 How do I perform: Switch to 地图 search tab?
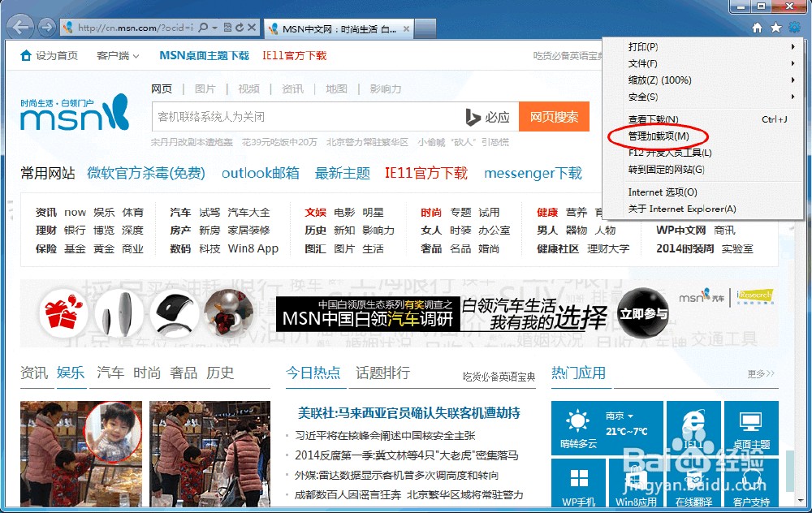[336, 88]
